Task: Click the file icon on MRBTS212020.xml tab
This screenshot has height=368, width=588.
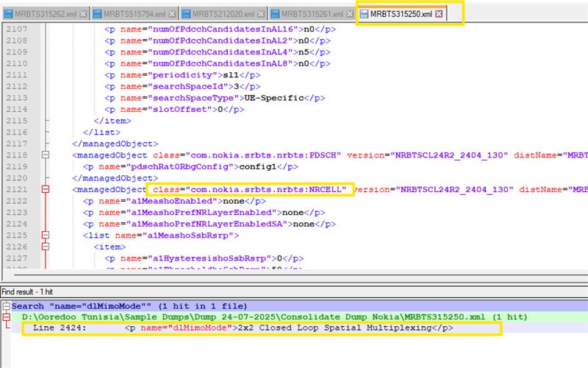Action: (187, 14)
